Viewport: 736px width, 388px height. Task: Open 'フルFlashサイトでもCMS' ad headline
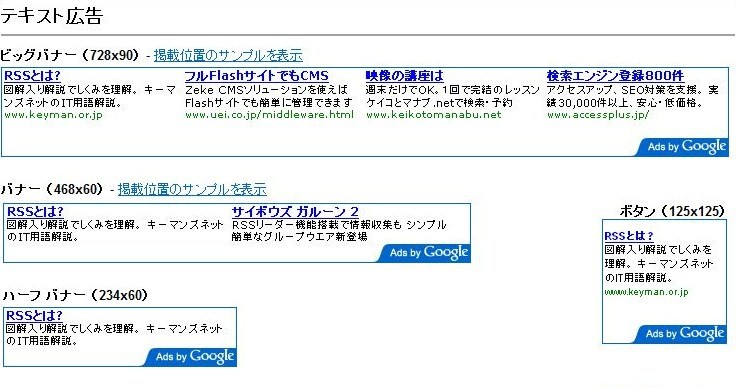click(256, 76)
